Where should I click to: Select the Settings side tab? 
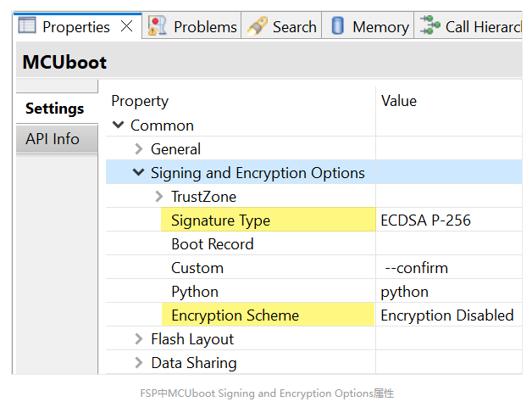(57, 109)
